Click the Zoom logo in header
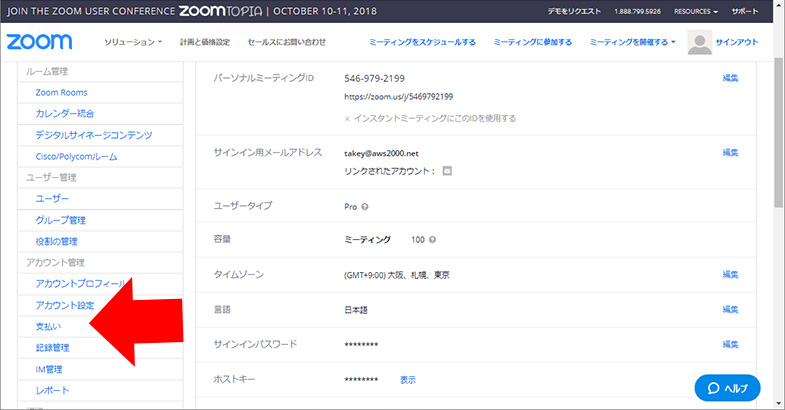The width and height of the screenshot is (785, 410). (x=37, y=42)
